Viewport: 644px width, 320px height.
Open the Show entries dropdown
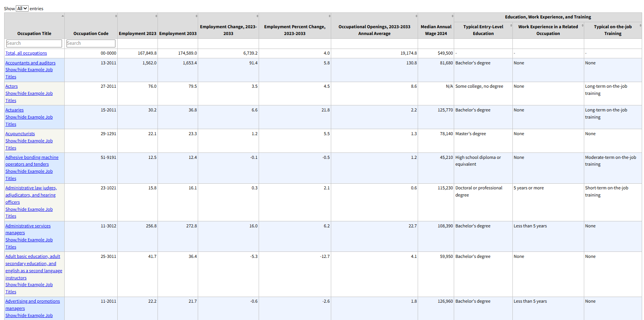(x=22, y=8)
